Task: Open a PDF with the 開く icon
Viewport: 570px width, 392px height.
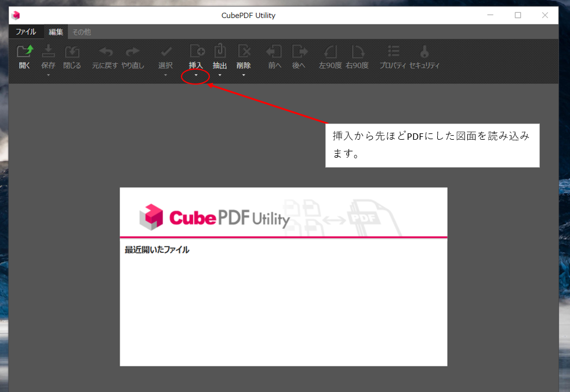Action: 25,52
